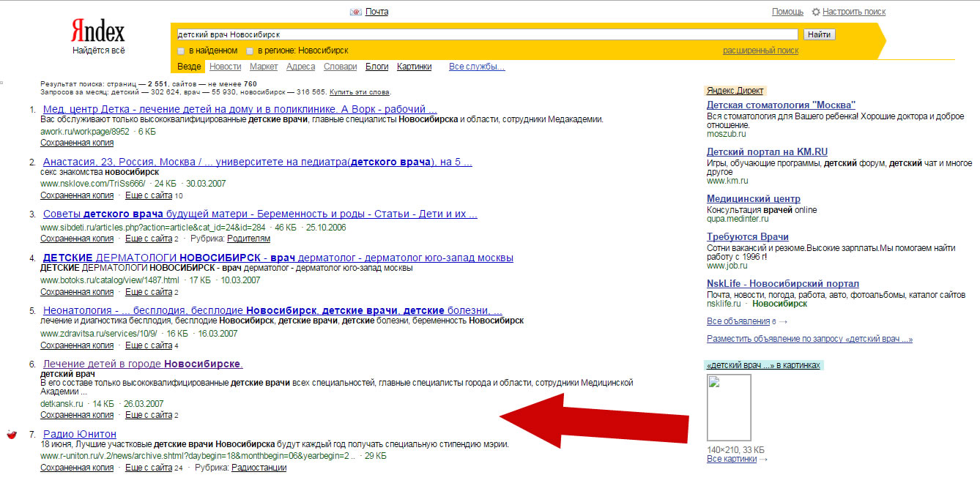Viewport: 980px width, 483px height.
Task: Show all services via Все службы…
Action: [x=477, y=67]
